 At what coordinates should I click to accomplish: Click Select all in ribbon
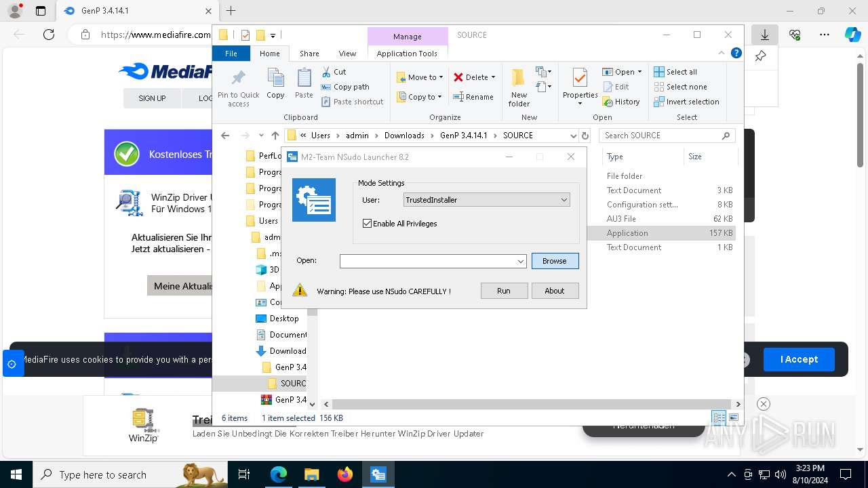[675, 72]
